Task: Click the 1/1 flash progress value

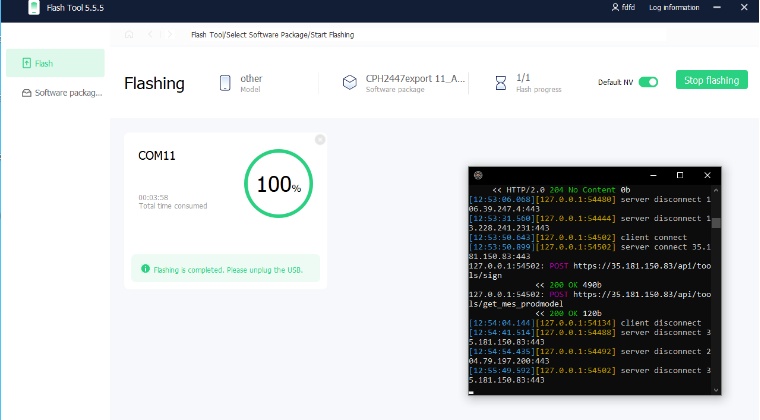Action: [x=523, y=78]
